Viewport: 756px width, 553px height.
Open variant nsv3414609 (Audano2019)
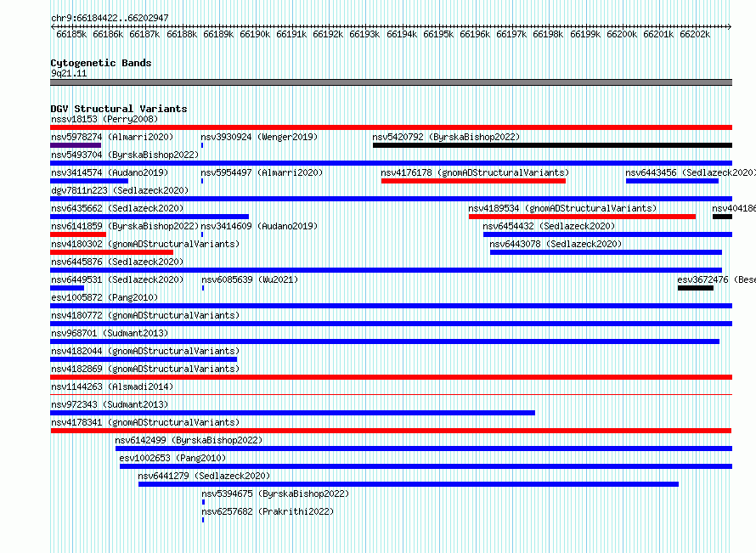(259, 226)
